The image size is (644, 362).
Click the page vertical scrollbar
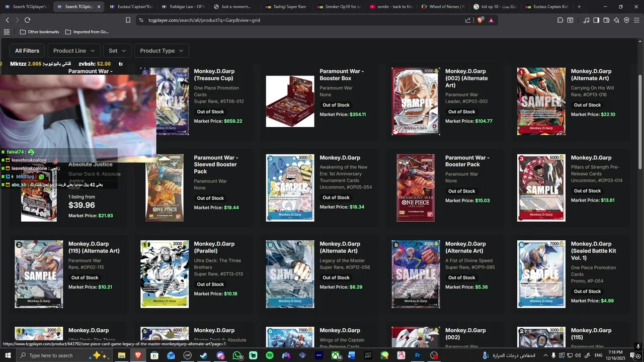[x=640, y=123]
